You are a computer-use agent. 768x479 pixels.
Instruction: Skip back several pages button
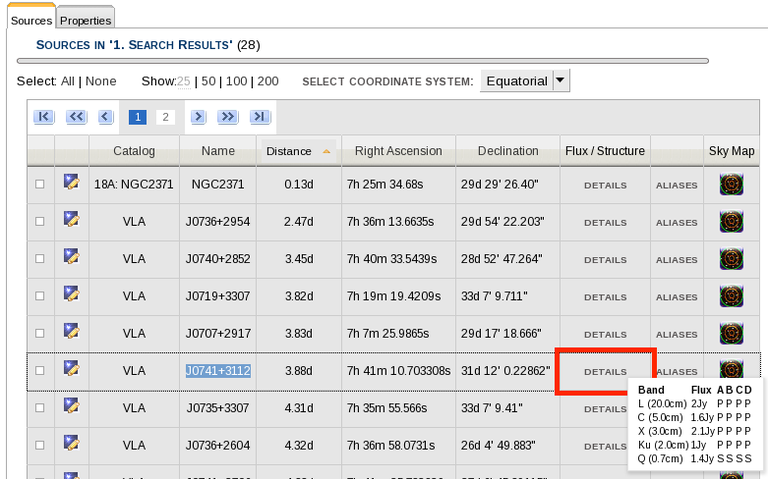point(76,117)
